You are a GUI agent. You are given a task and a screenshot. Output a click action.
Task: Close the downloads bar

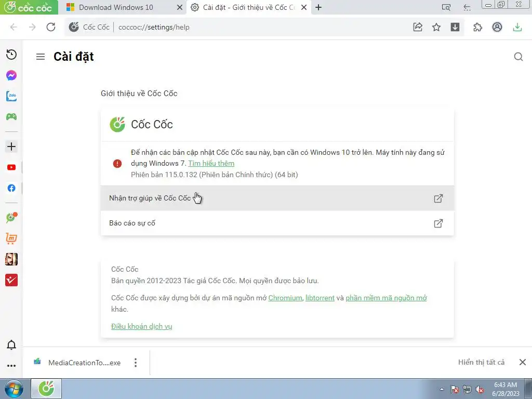click(523, 362)
